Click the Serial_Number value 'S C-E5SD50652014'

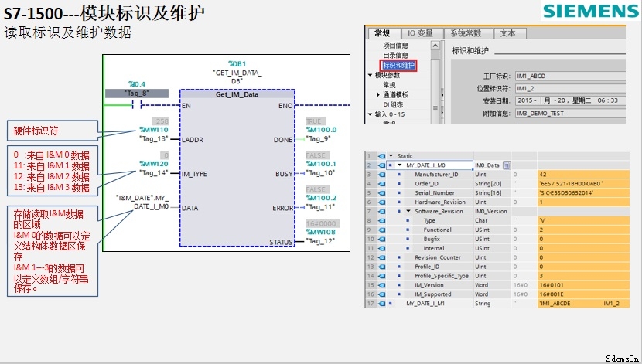pyautogui.click(x=584, y=192)
